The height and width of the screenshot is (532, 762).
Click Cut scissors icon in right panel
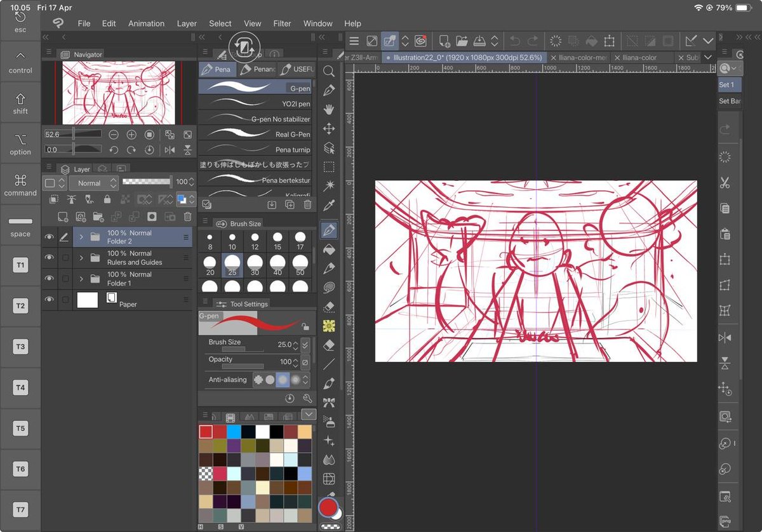point(725,183)
